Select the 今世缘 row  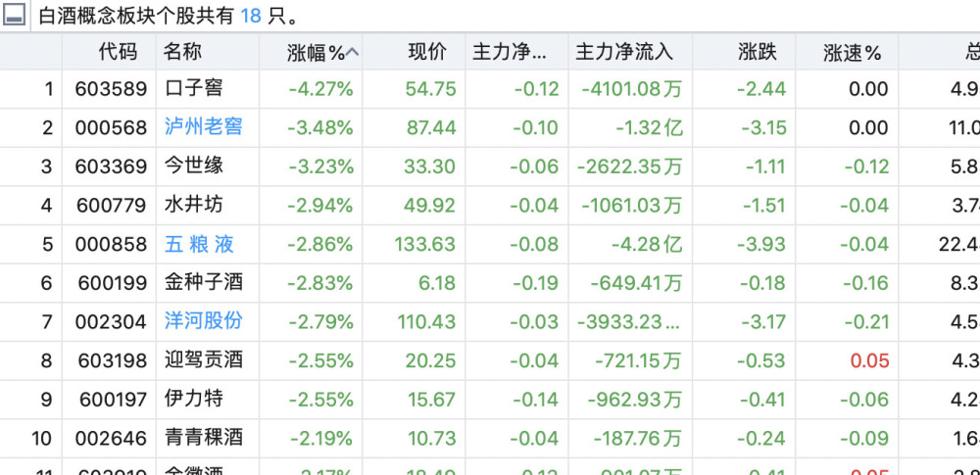pyautogui.click(x=490, y=166)
